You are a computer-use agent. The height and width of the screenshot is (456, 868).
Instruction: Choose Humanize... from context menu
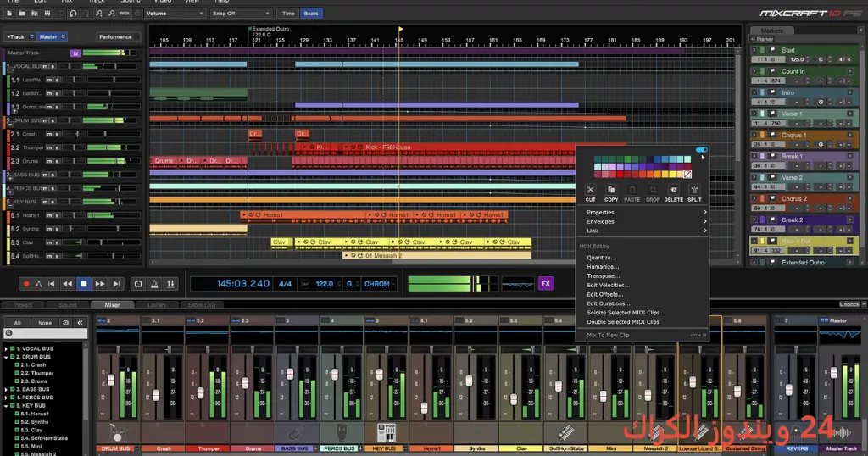[x=603, y=267]
